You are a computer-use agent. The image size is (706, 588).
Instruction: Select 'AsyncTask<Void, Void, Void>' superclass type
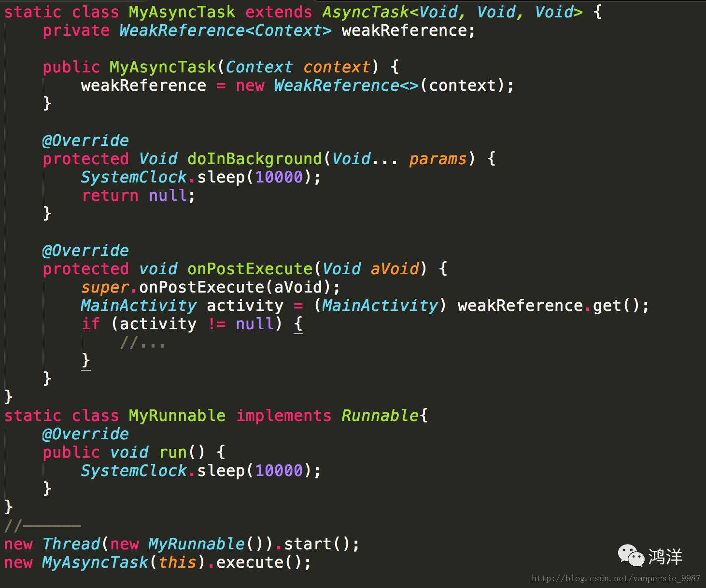click(452, 12)
